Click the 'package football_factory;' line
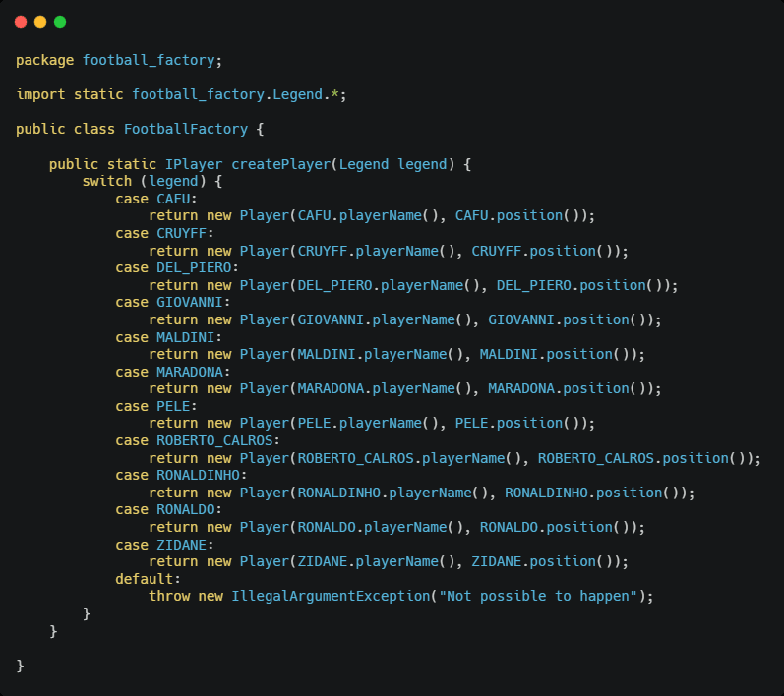Viewport: 784px width, 696px height. [x=119, y=60]
